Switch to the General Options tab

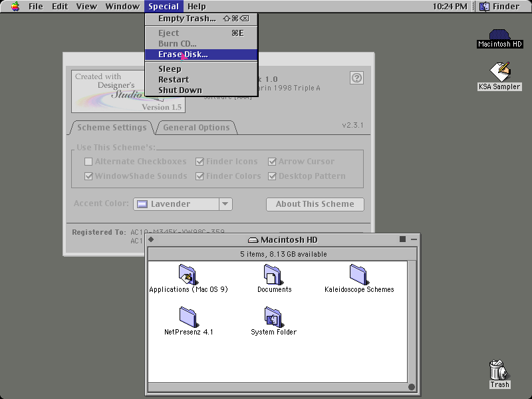[x=196, y=128]
